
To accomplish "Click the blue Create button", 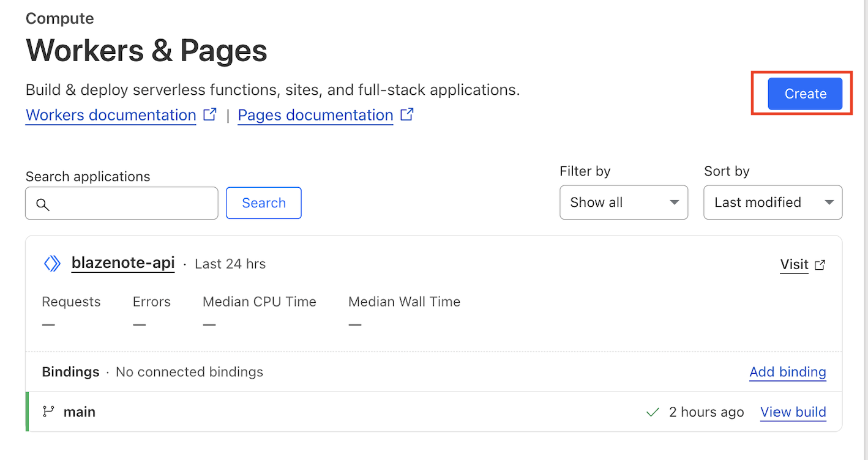I will 805,94.
